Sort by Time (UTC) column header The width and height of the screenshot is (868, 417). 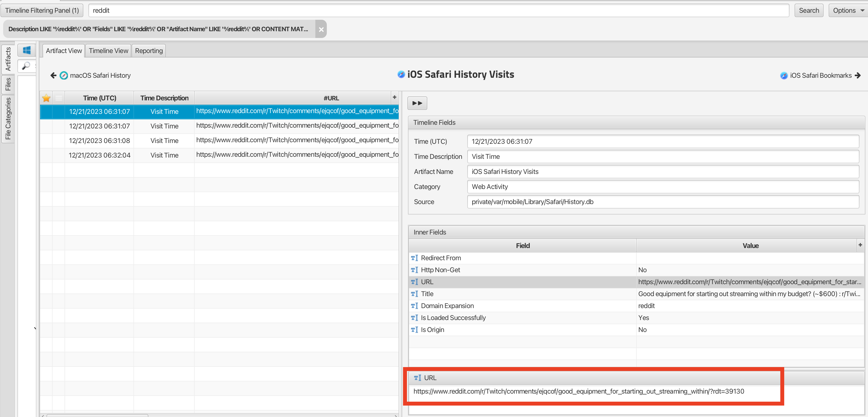pyautogui.click(x=99, y=98)
